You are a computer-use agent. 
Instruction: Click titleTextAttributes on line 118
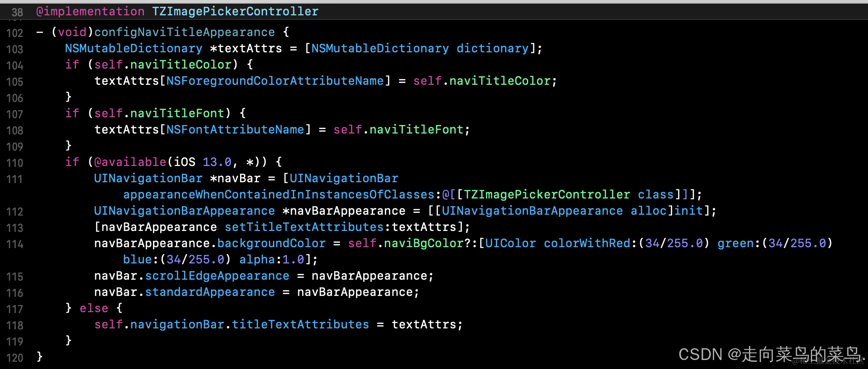click(x=300, y=324)
